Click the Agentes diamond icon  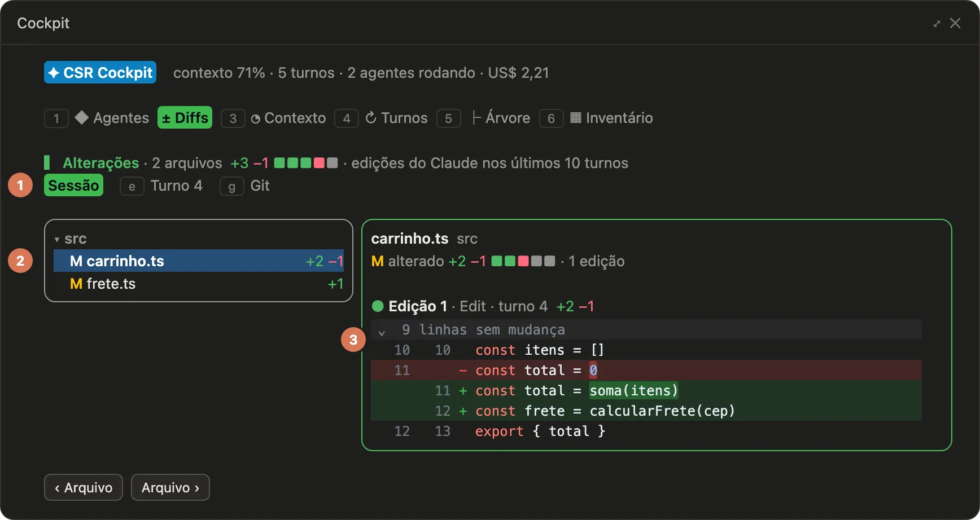pos(82,117)
